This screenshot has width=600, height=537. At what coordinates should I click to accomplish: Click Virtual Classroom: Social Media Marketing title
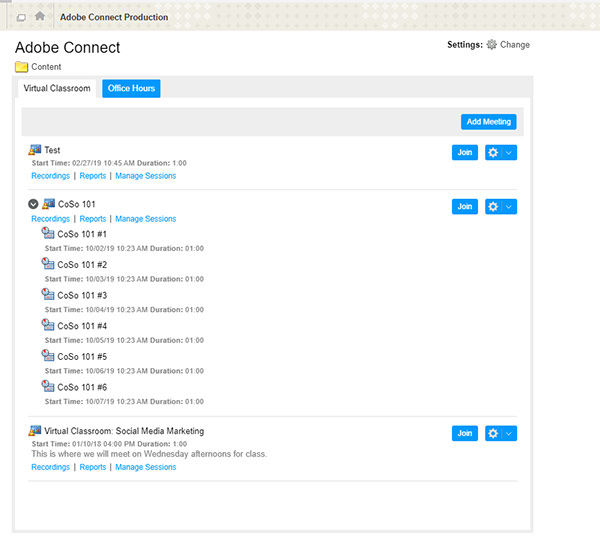click(124, 431)
